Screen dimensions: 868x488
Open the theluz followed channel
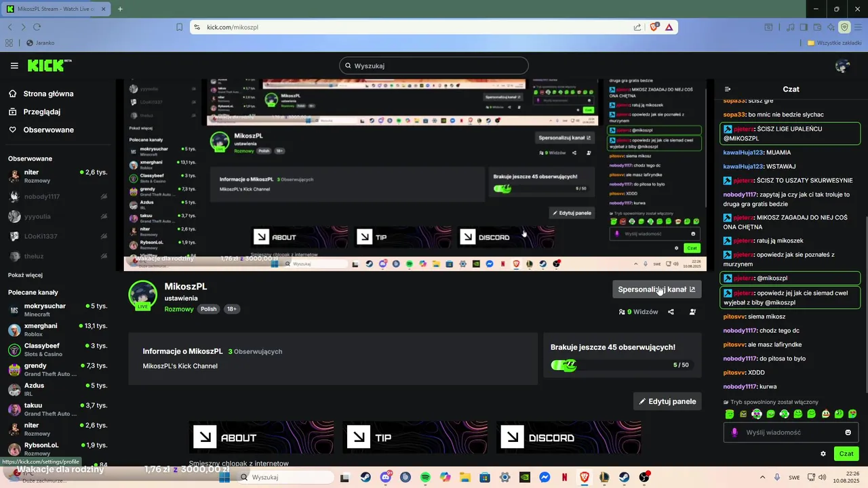pyautogui.click(x=57, y=256)
